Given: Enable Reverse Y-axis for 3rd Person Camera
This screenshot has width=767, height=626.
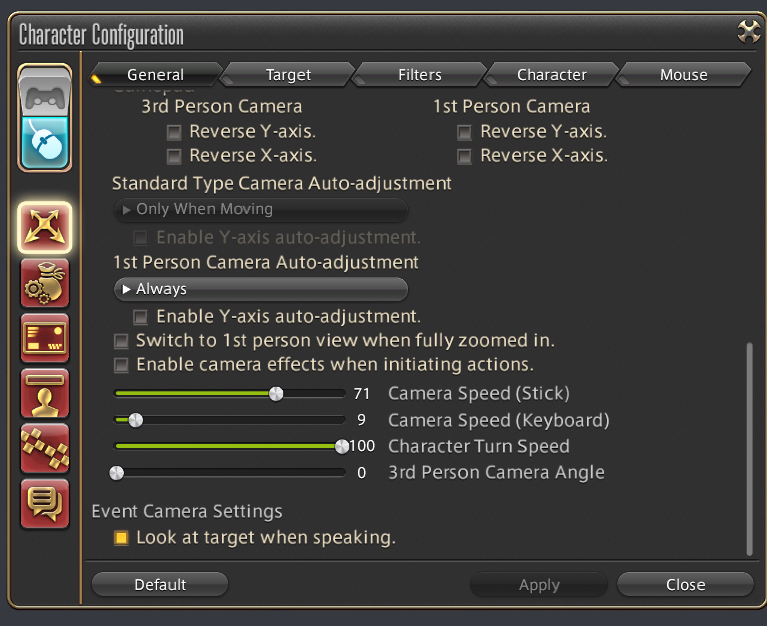Looking at the screenshot, I should [x=174, y=131].
